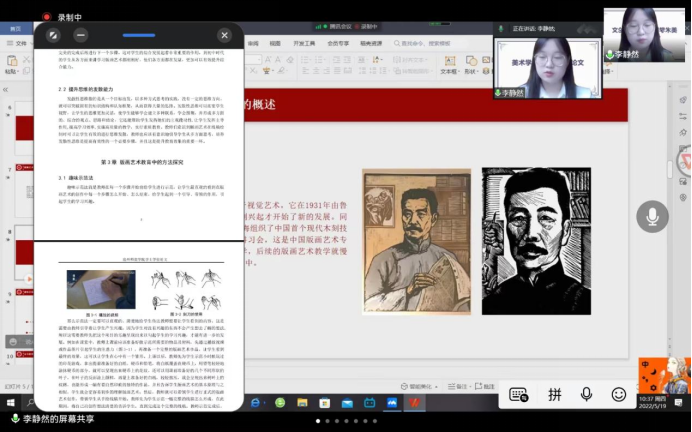Screen dimensions: 692x432
Task: Open the IME emoji smiley icon
Action: pos(619,394)
